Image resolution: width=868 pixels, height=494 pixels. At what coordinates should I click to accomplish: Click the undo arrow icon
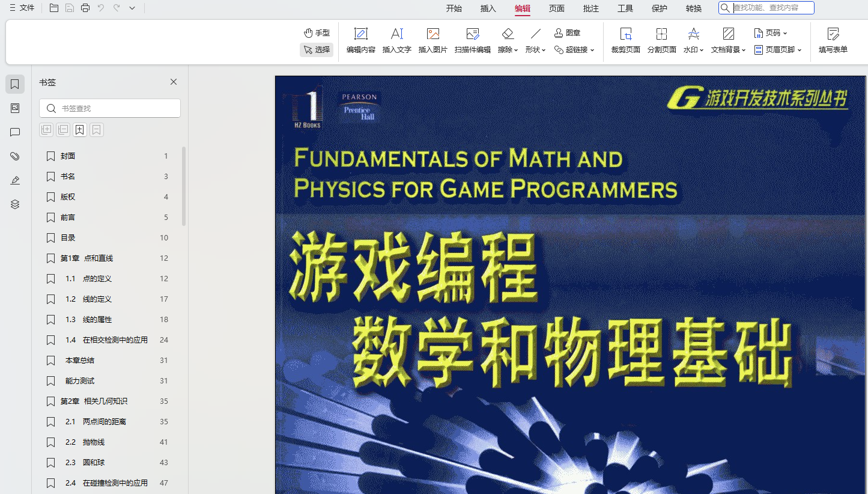click(101, 8)
